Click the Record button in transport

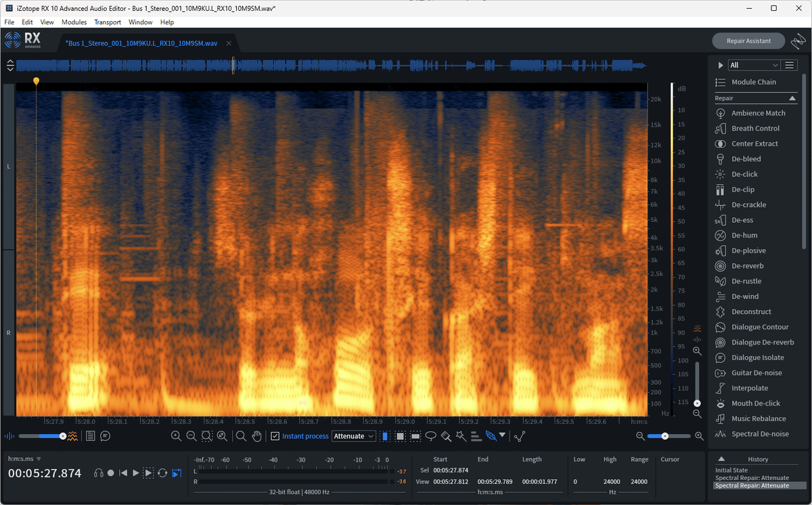click(111, 473)
